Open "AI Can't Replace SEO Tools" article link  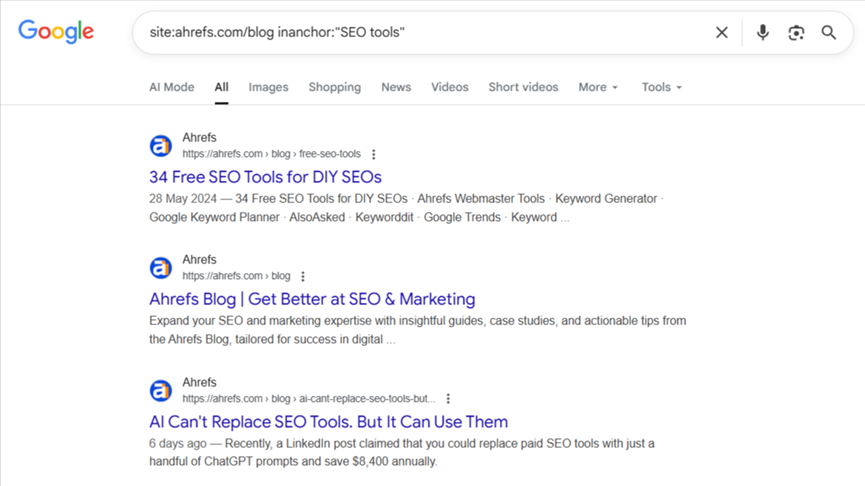tap(328, 421)
